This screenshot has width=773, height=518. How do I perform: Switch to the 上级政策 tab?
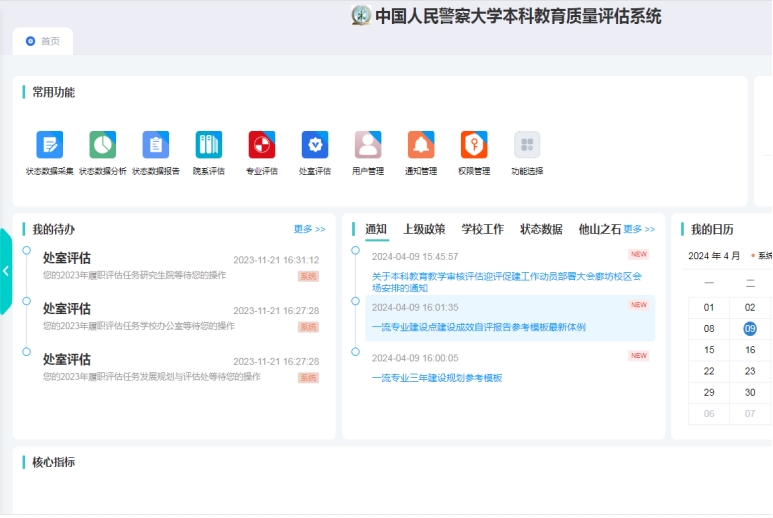click(424, 229)
